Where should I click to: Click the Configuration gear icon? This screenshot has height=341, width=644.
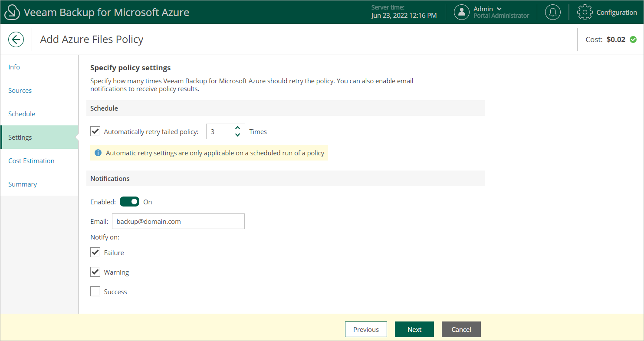click(585, 12)
